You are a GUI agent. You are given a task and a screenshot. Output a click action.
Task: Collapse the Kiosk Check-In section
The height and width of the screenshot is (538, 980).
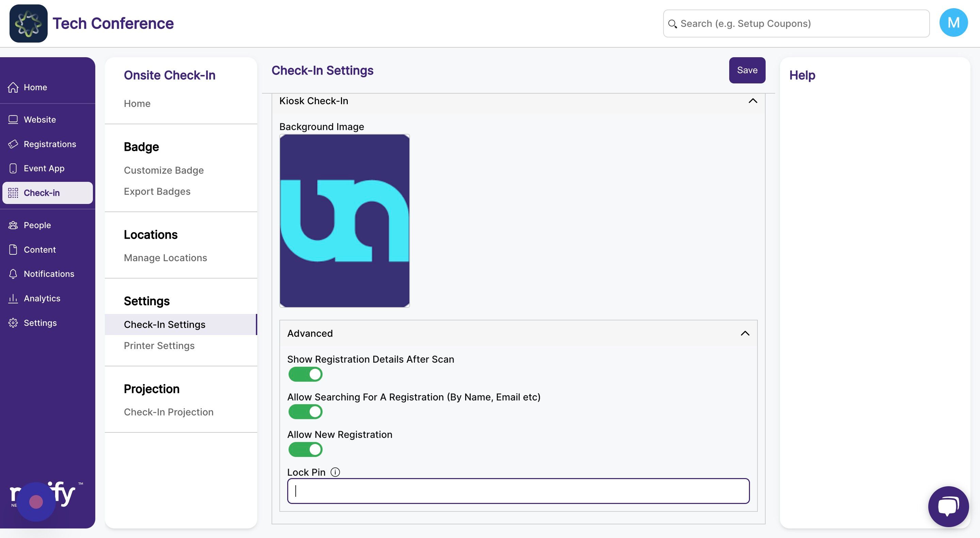click(x=752, y=101)
